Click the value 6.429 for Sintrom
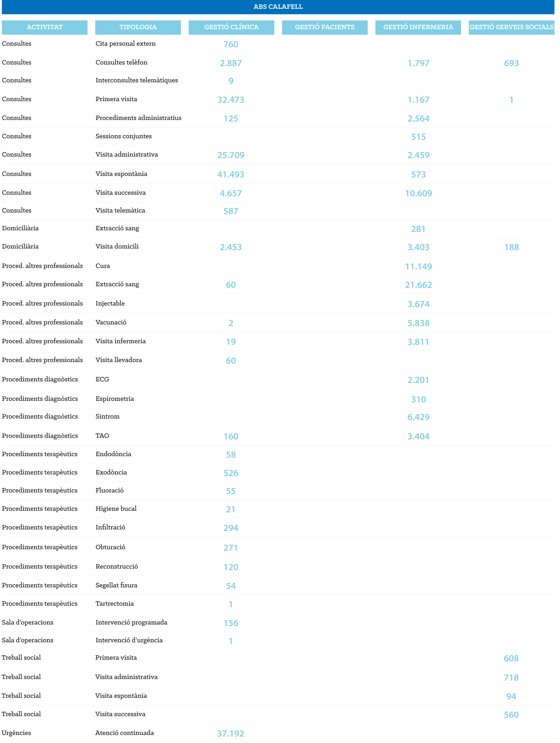 [419, 417]
